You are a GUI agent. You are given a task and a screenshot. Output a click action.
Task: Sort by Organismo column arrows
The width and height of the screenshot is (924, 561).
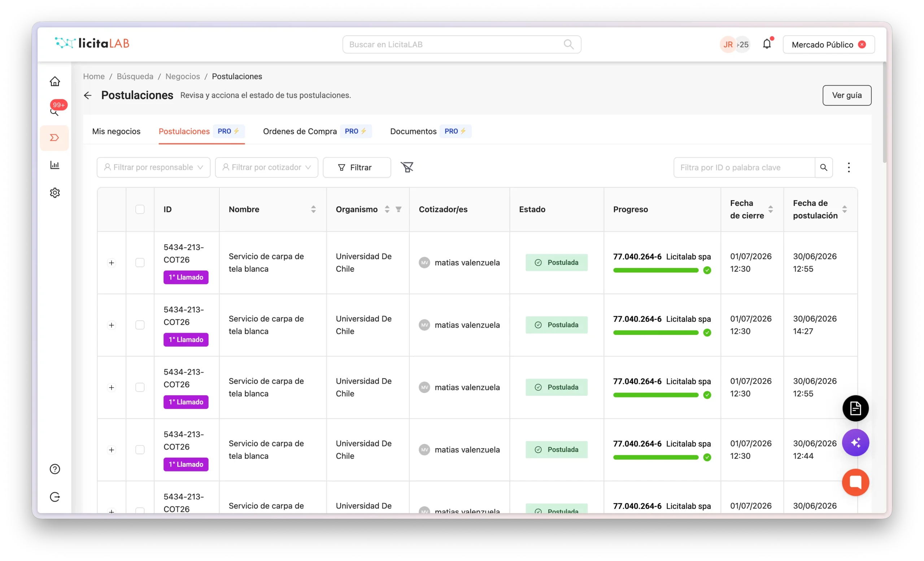click(x=387, y=210)
